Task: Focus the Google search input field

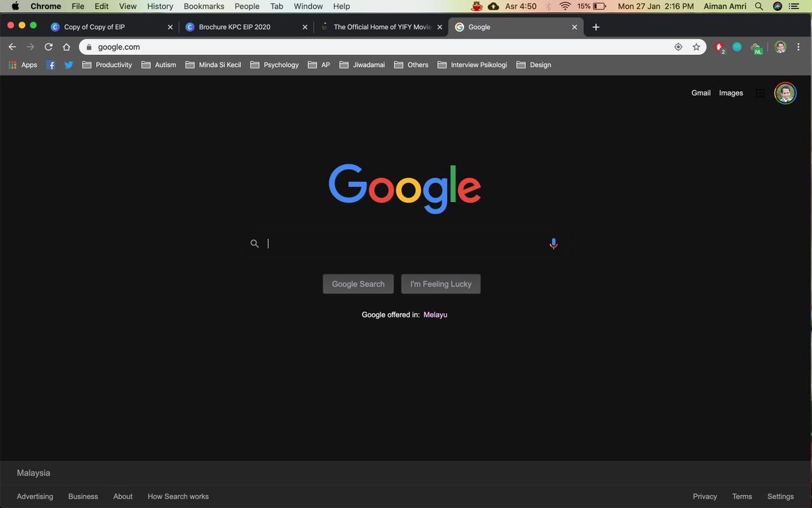Action: 405,244
